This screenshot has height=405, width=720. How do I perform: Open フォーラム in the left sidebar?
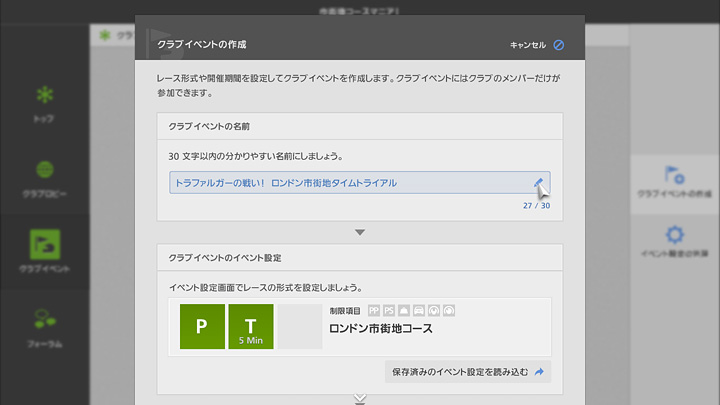coord(44,327)
